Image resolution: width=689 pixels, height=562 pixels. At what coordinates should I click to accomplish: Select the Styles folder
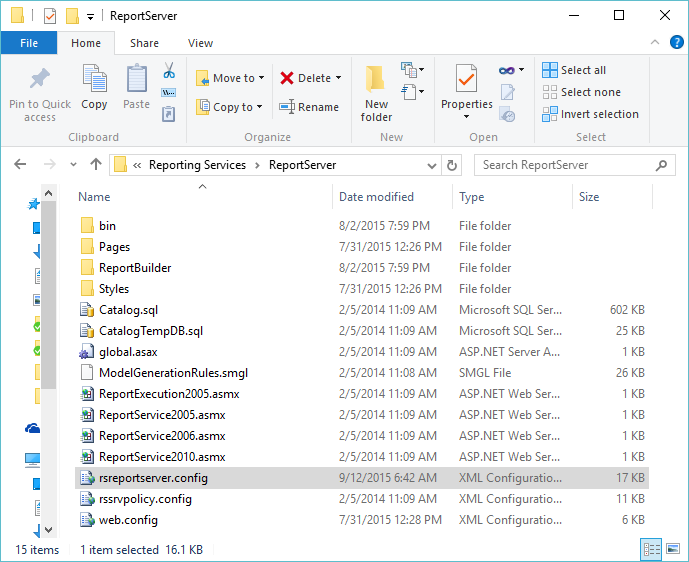pyautogui.click(x=362, y=289)
